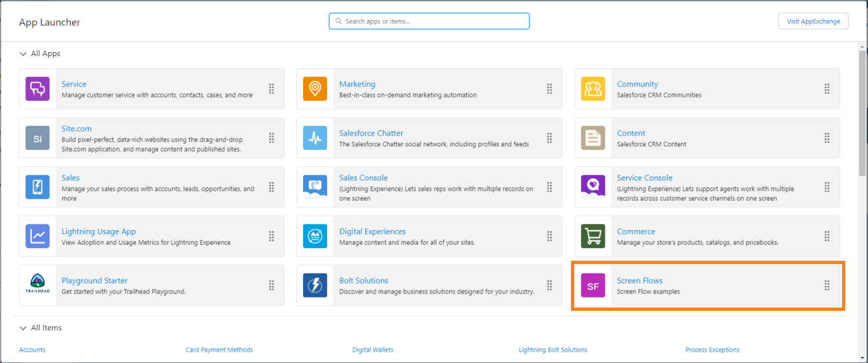Open the Content app link

pos(631,133)
